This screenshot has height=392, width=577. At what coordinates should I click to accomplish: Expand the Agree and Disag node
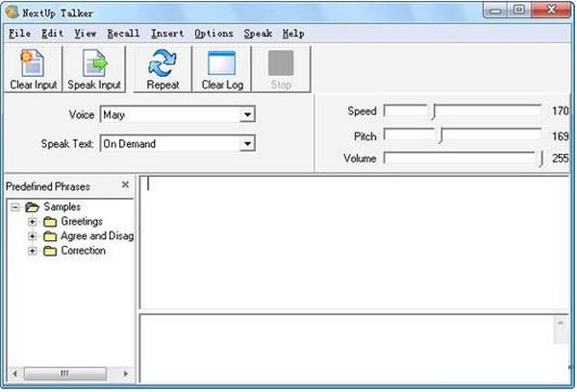coord(33,236)
